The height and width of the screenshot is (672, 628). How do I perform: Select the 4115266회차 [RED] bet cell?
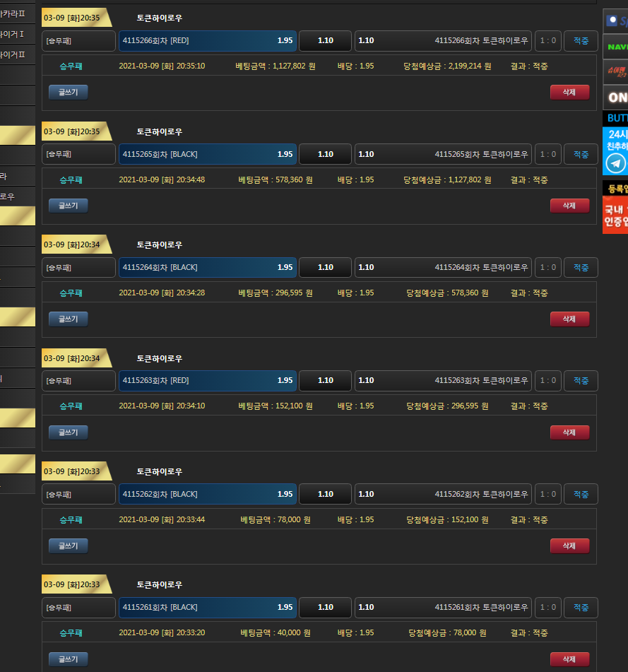[207, 41]
